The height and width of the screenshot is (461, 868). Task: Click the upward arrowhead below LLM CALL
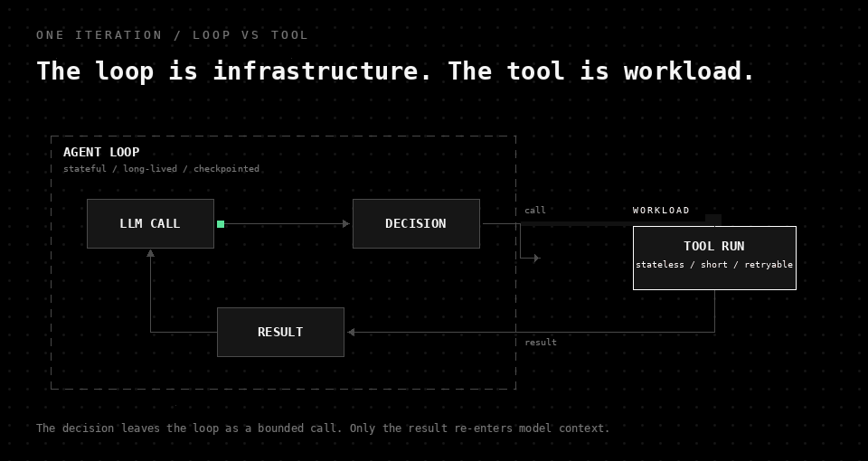(150, 253)
